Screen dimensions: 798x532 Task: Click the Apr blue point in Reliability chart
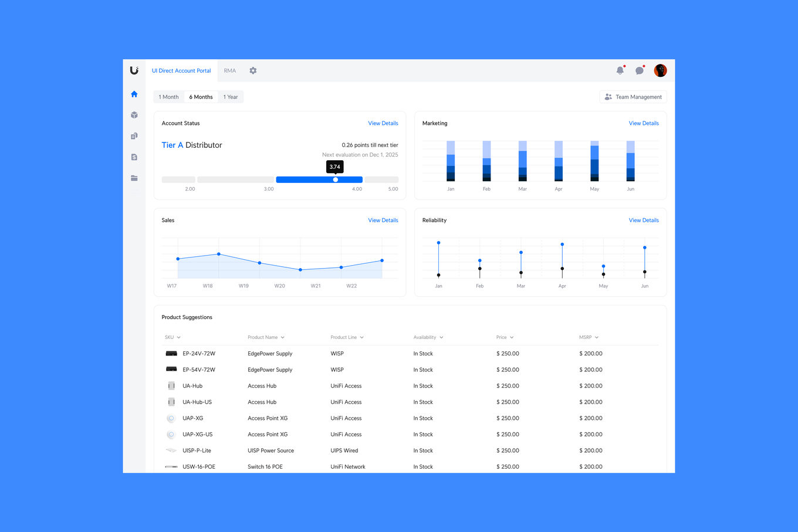[562, 245]
